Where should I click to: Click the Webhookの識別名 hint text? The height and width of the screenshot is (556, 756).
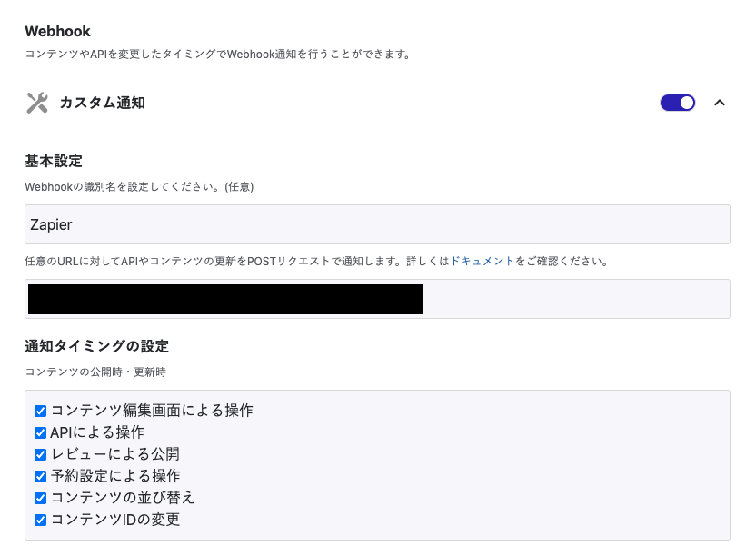[139, 187]
